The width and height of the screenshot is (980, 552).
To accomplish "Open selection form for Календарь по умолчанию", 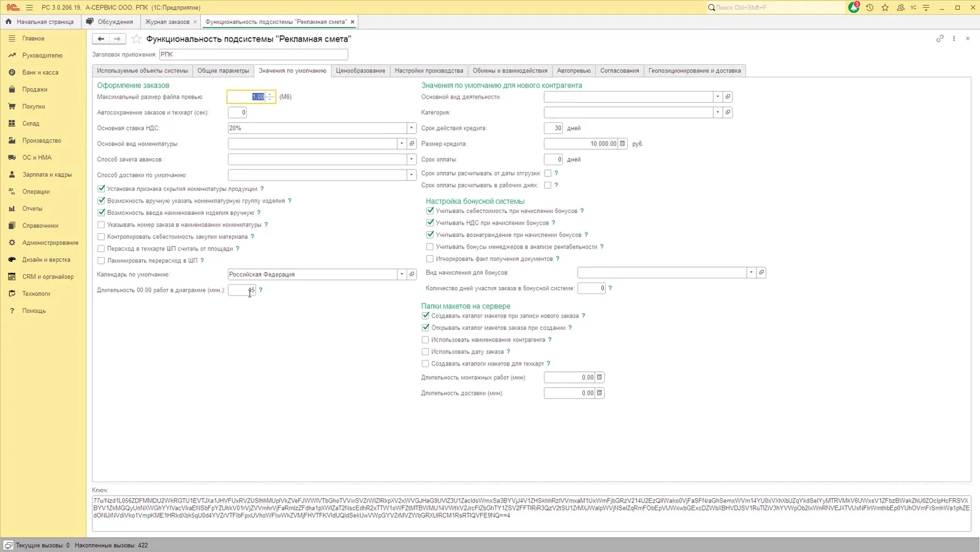I will pyautogui.click(x=412, y=274).
